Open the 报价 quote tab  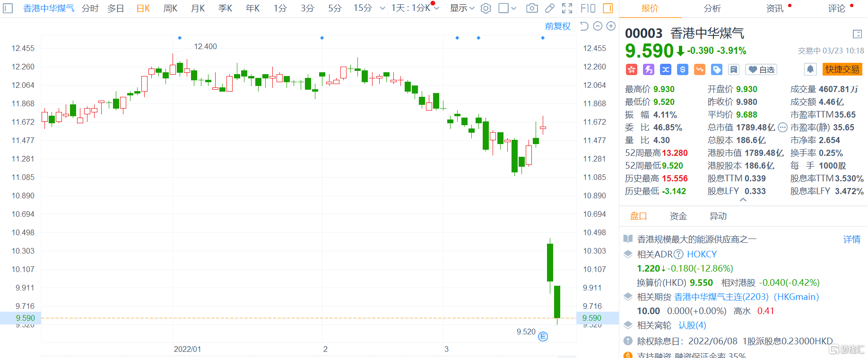point(650,8)
